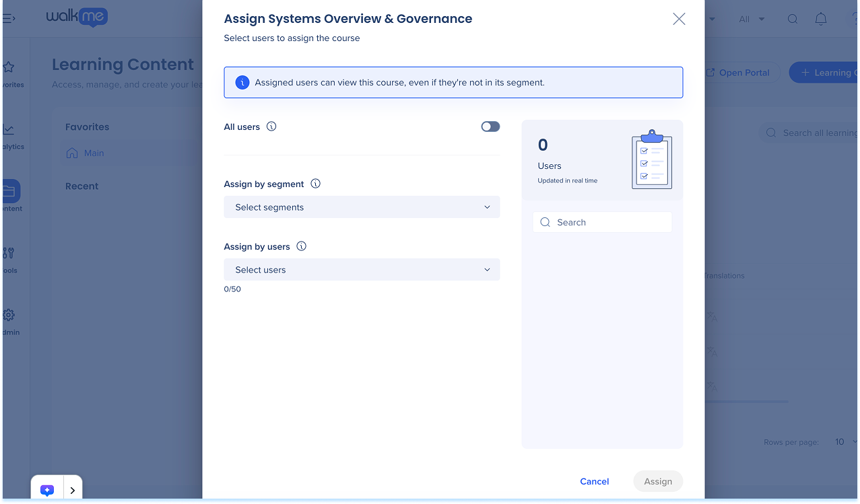860x504 pixels.
Task: Click the search magnifier icon in top bar
Action: pos(793,19)
